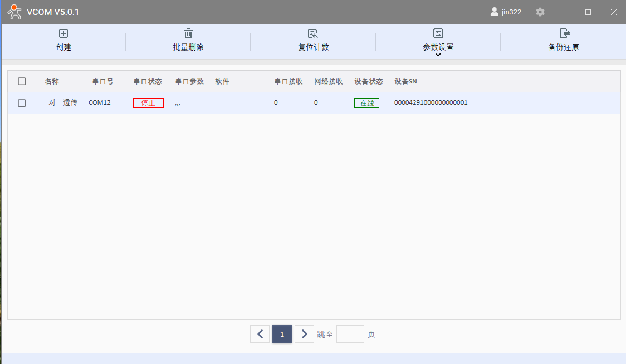Click the 名称 column header
Image resolution: width=626 pixels, height=364 pixels.
click(x=52, y=81)
